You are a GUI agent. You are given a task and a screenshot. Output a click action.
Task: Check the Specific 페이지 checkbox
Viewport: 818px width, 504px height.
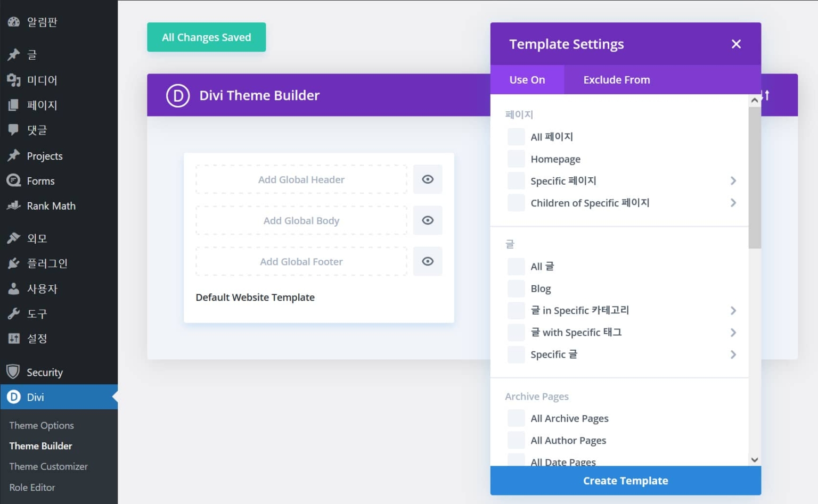pos(516,181)
